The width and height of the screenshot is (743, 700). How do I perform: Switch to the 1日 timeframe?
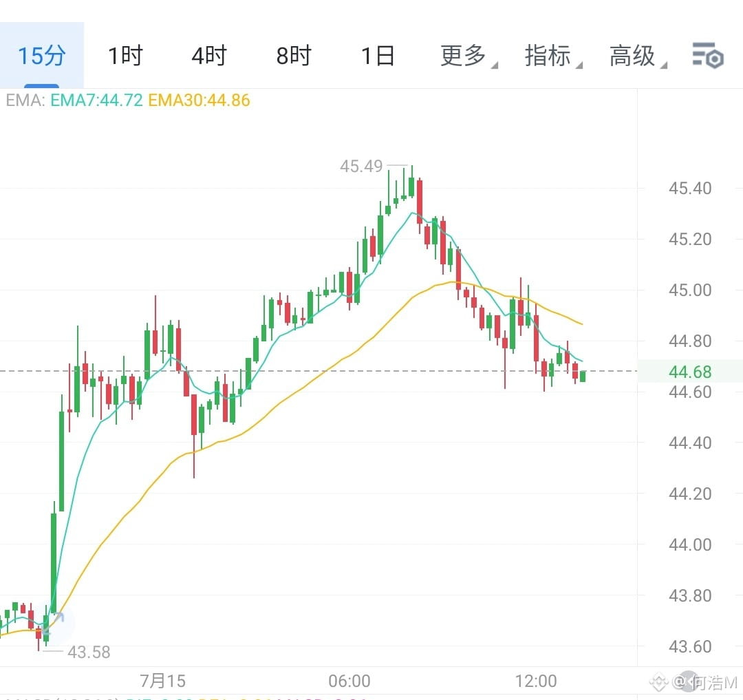point(378,56)
